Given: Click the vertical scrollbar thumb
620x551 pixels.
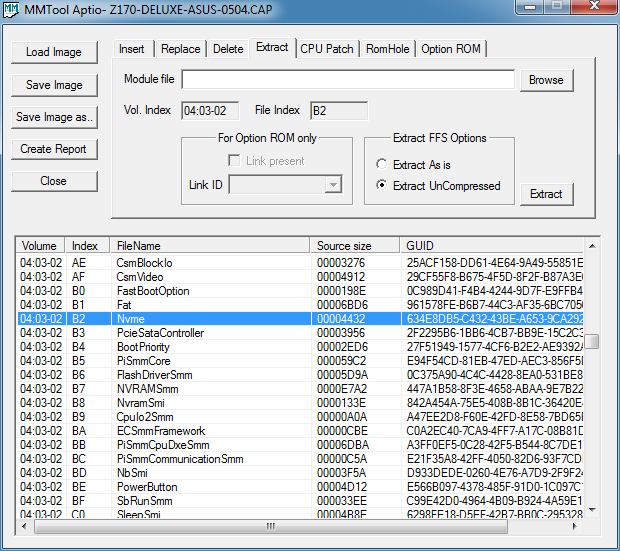Looking at the screenshot, I should tap(592, 341).
